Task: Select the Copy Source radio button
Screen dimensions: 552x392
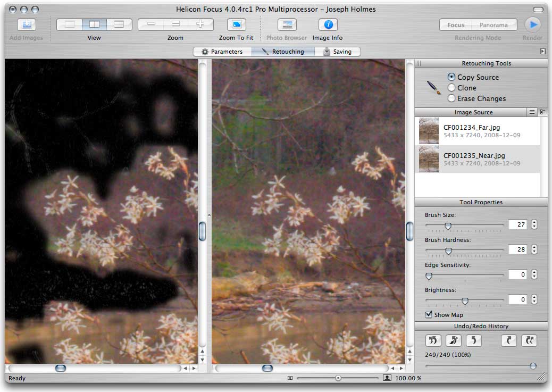Action: click(x=451, y=77)
